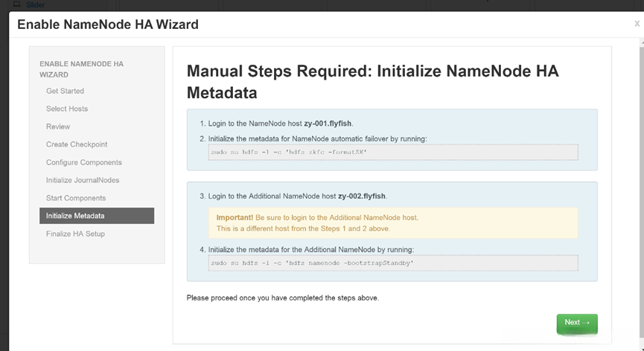Open the Configure Components step
644x351 pixels.
[x=83, y=162]
